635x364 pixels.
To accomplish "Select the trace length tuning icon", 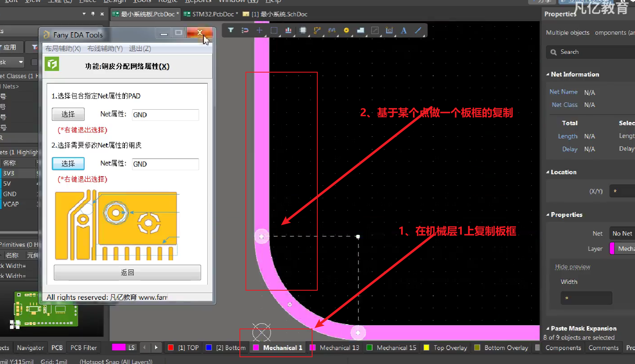I will coord(332,30).
